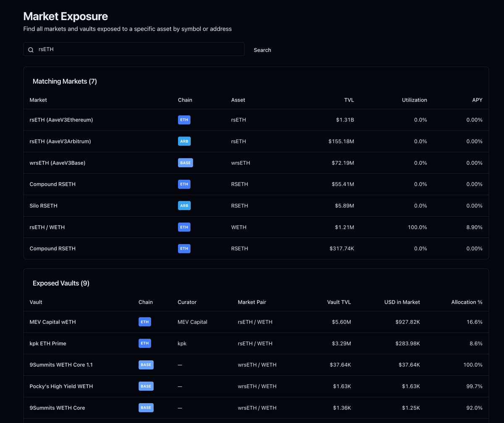Click the search magnifier icon

pyautogui.click(x=31, y=50)
